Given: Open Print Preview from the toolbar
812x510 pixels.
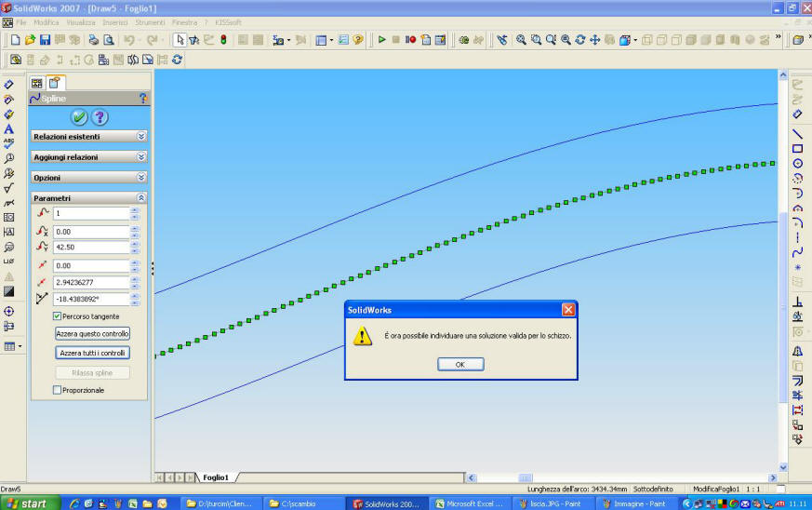Looking at the screenshot, I should click(108, 40).
